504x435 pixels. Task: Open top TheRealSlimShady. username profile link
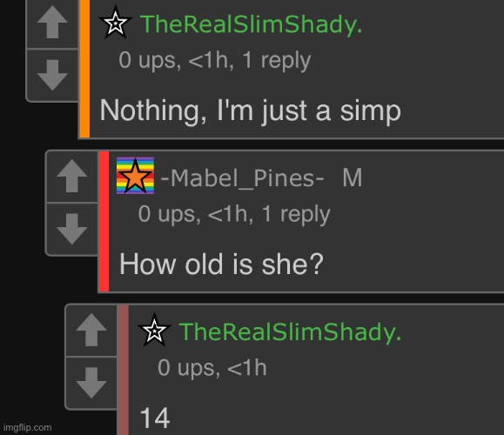click(252, 24)
